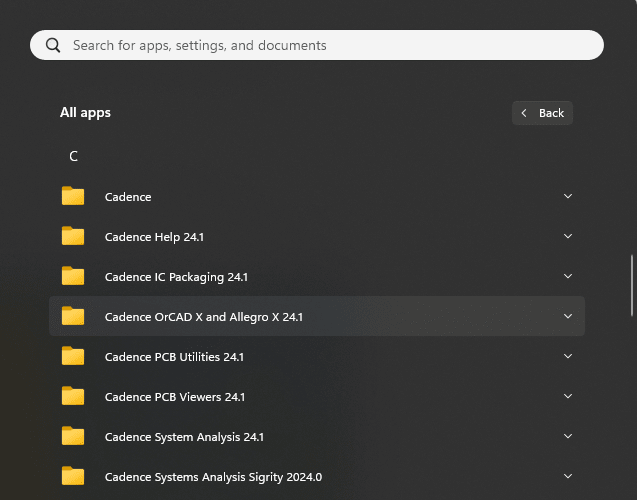637x500 pixels.
Task: Expand the Cadence folder chevron
Action: (568, 196)
